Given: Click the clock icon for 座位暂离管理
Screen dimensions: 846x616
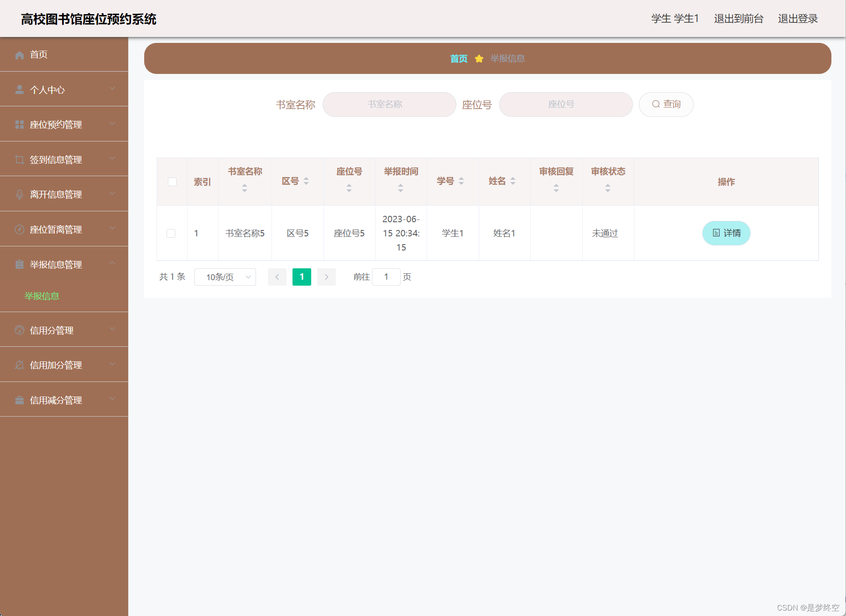Looking at the screenshot, I should click(x=19, y=229).
